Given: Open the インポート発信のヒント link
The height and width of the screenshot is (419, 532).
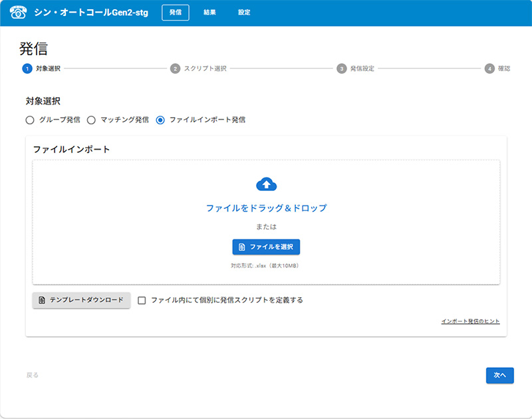Looking at the screenshot, I should point(470,321).
